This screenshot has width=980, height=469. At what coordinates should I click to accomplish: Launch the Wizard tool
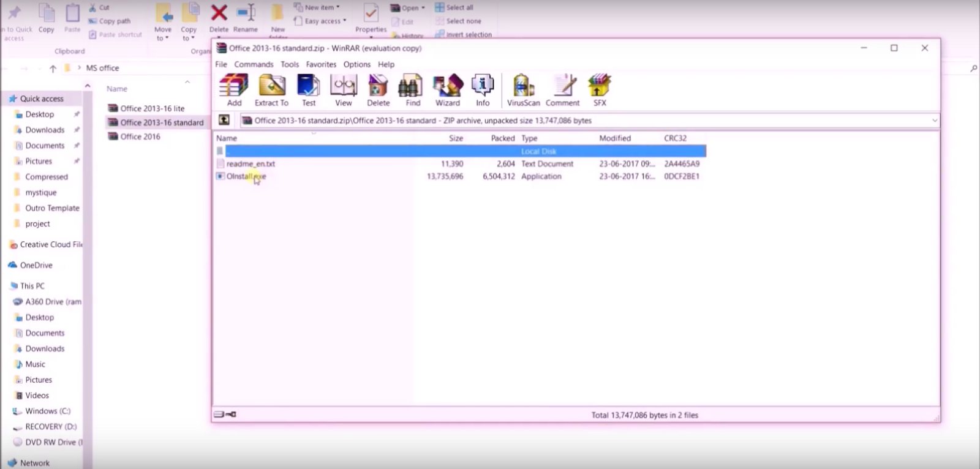point(448,89)
